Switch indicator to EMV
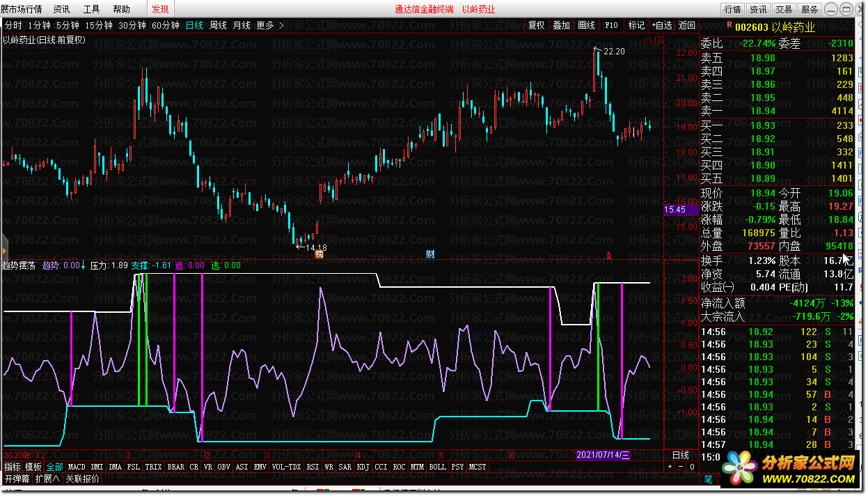 (260, 467)
